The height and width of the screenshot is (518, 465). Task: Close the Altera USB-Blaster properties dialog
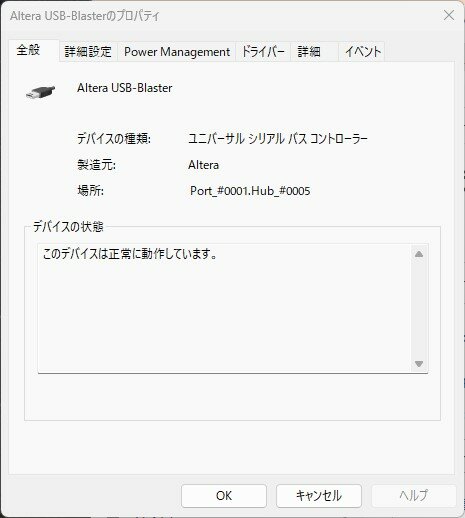coord(449,15)
